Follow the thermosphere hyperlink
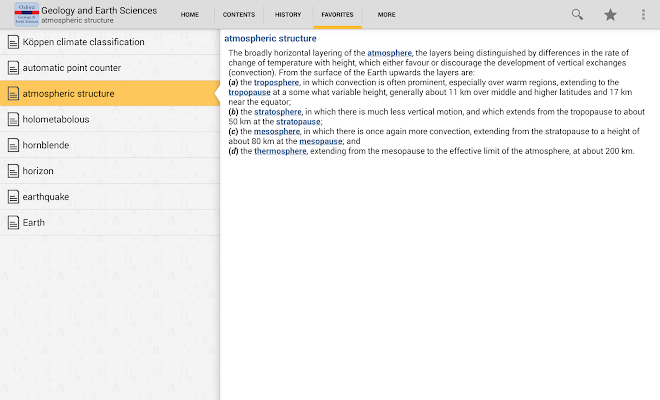The height and width of the screenshot is (400, 660). (x=280, y=151)
